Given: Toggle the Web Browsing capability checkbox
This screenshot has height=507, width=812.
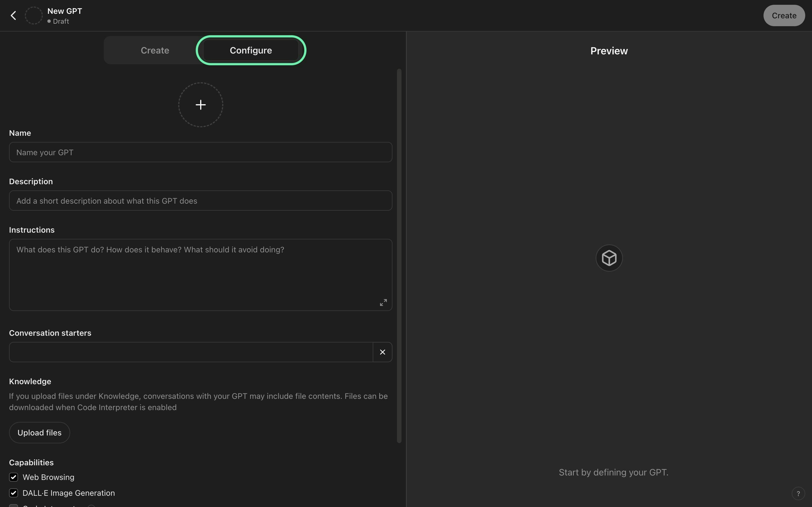Looking at the screenshot, I should [14, 477].
